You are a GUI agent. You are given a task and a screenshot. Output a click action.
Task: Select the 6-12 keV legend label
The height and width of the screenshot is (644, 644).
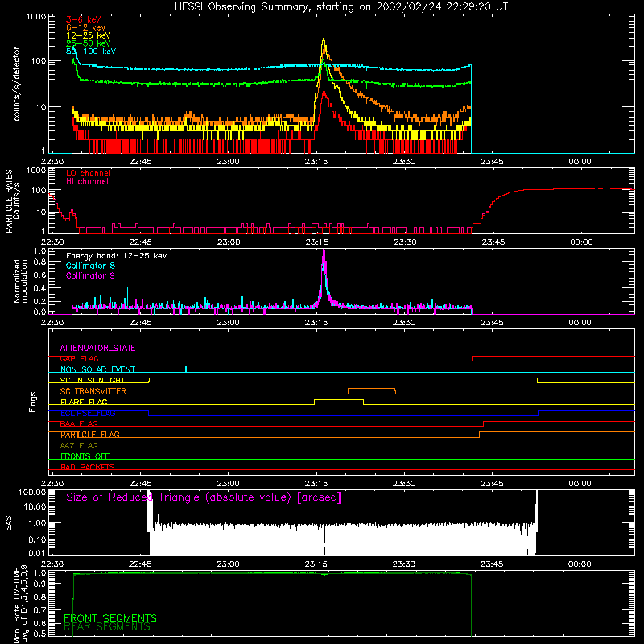[x=86, y=27]
